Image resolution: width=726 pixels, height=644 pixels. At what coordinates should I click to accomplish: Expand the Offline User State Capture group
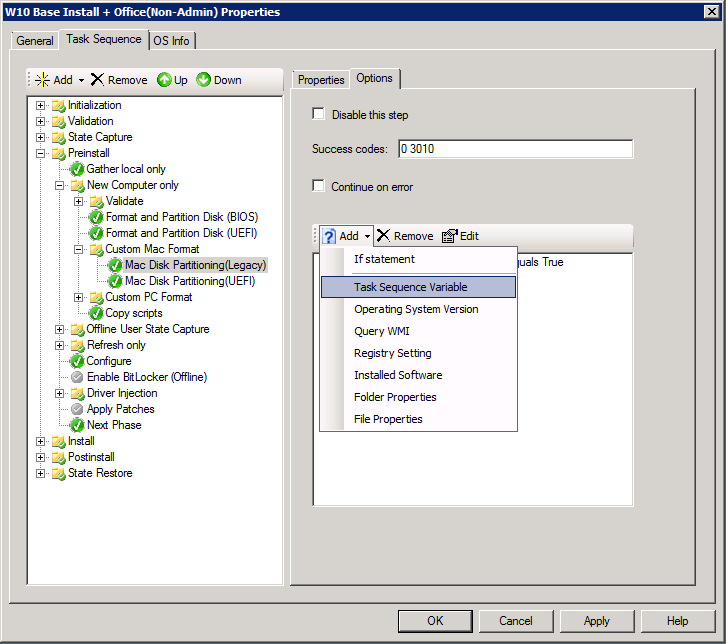[59, 329]
